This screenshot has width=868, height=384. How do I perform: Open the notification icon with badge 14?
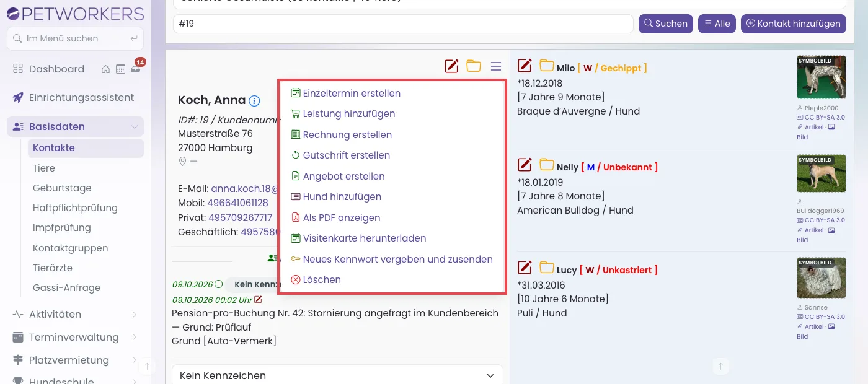coord(136,68)
